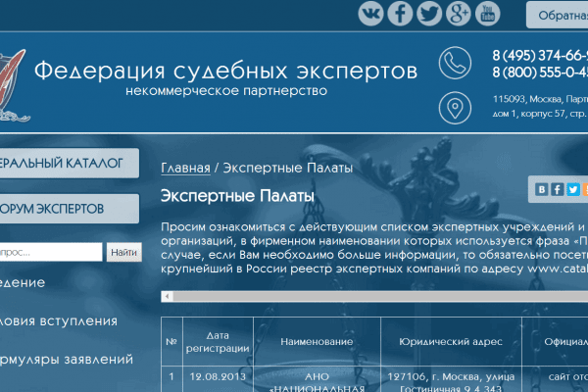Click the Обратная feedback button
The height and width of the screenshot is (392, 588).
click(558, 15)
